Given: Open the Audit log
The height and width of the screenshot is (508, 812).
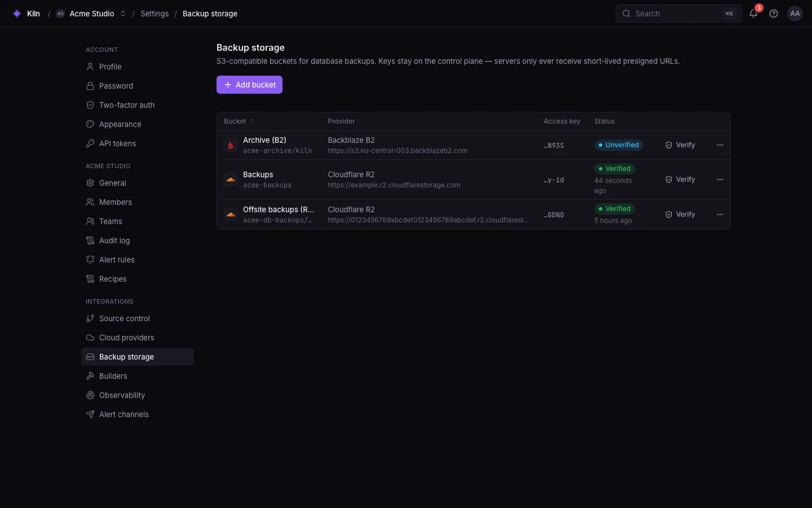Looking at the screenshot, I should tap(138, 240).
